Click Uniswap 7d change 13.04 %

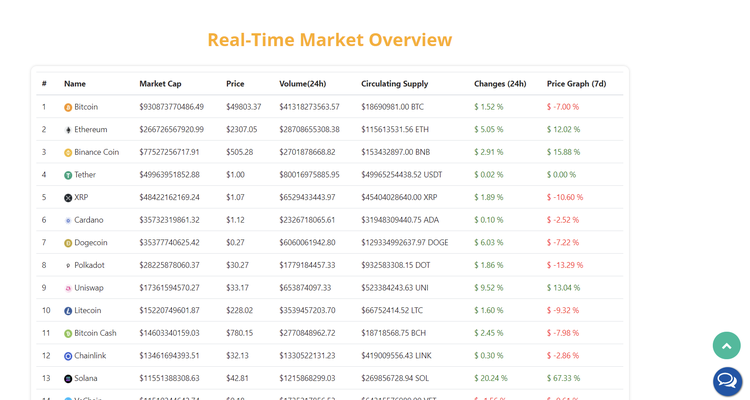tap(563, 288)
